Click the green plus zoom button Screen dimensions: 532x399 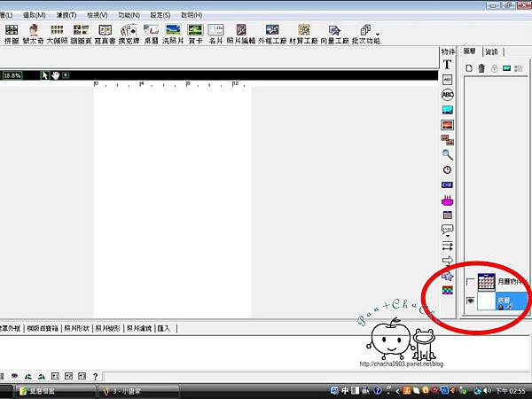66,75
